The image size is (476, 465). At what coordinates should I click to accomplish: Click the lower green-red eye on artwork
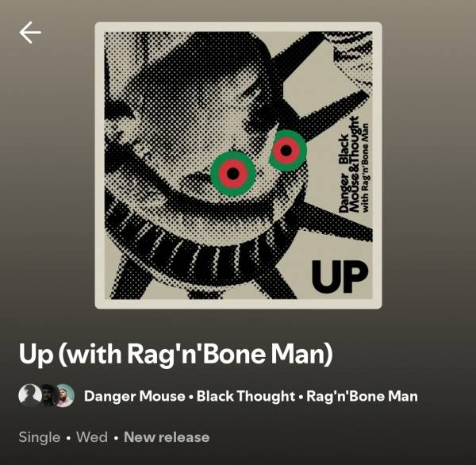tap(232, 174)
